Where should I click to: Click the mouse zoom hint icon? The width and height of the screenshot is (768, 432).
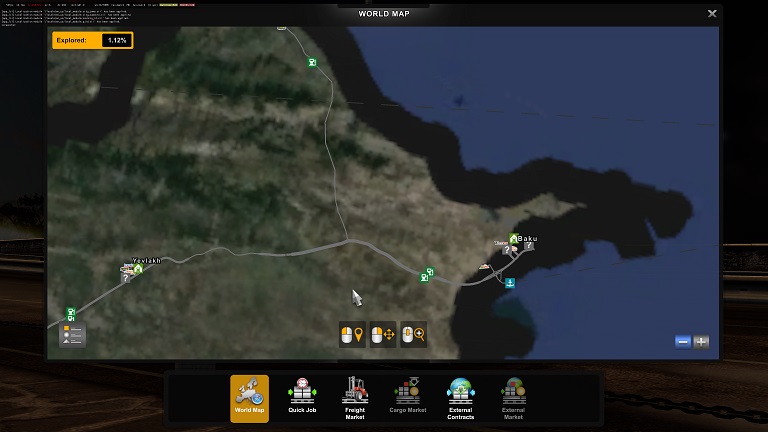(413, 335)
